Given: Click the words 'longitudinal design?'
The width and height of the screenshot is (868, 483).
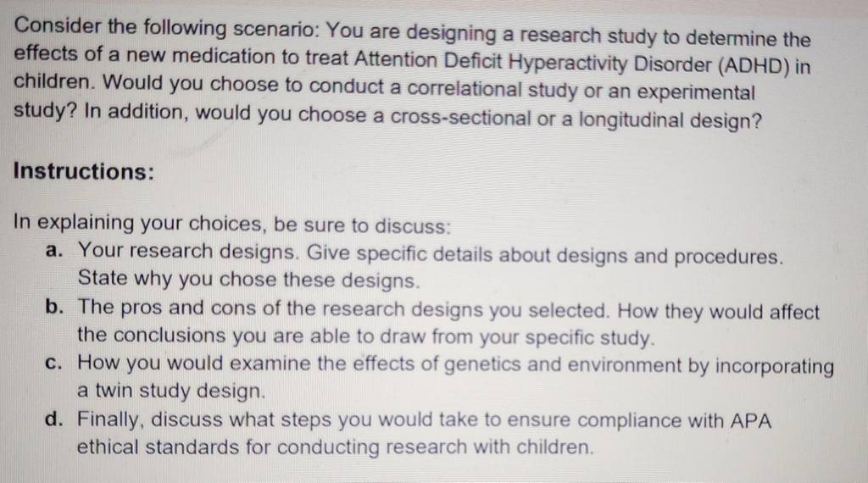Looking at the screenshot, I should (670, 120).
